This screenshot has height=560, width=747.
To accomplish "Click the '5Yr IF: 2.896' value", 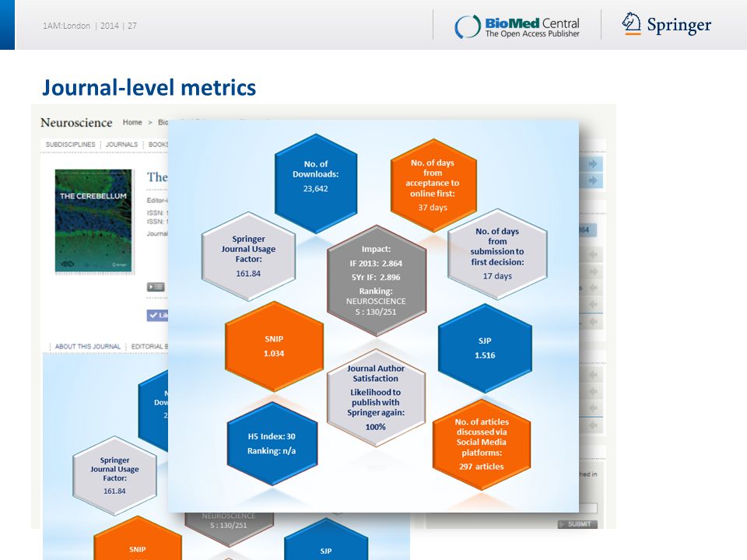I will coord(376,277).
